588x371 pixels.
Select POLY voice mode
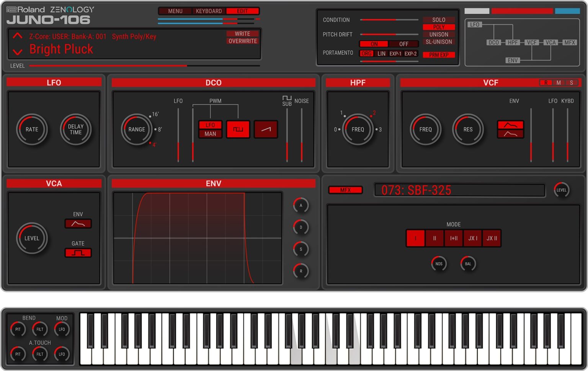[439, 27]
